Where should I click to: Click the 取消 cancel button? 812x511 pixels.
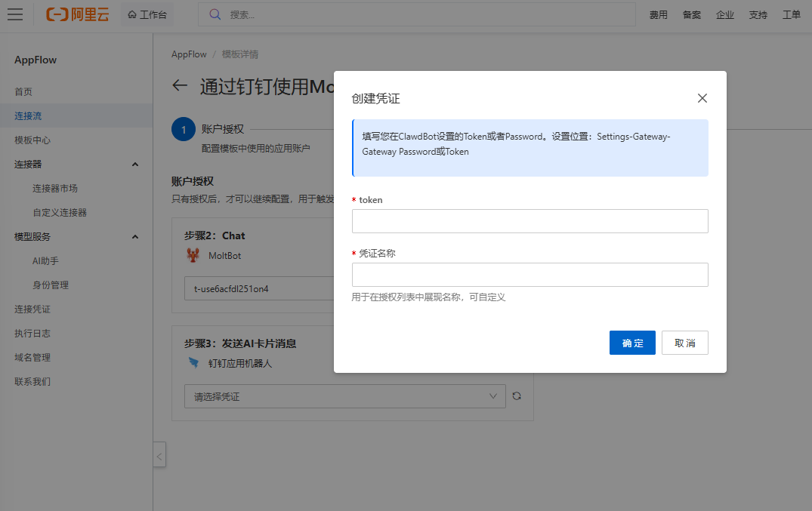tap(684, 343)
